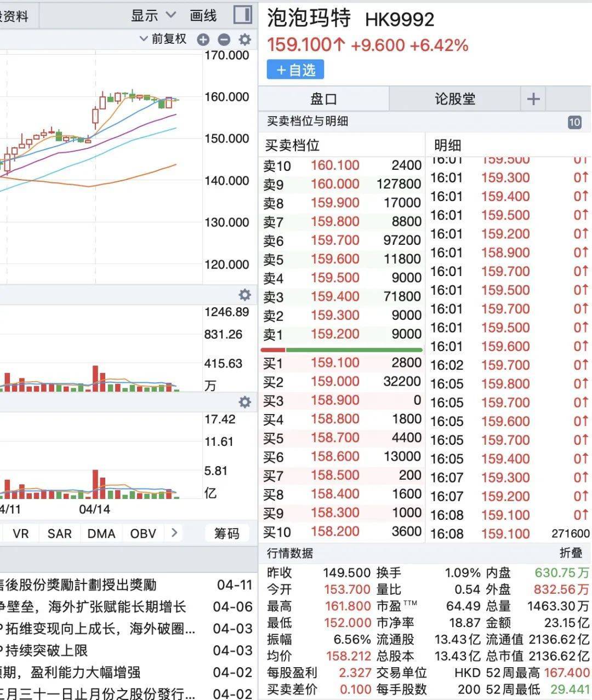Open turnover chart settings gear
592x700 pixels.
pyautogui.click(x=244, y=403)
